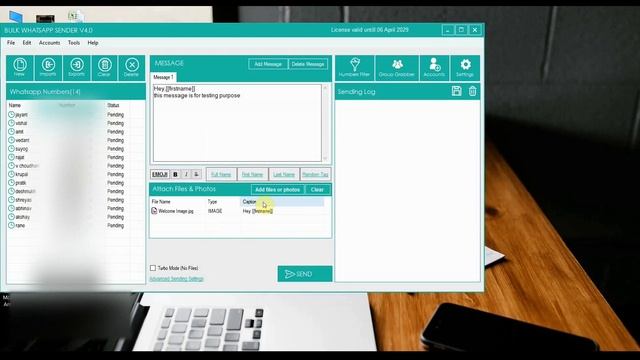Image resolution: width=640 pixels, height=360 pixels.
Task: Click the blue desktop icon behind the window
Action: 16,17
